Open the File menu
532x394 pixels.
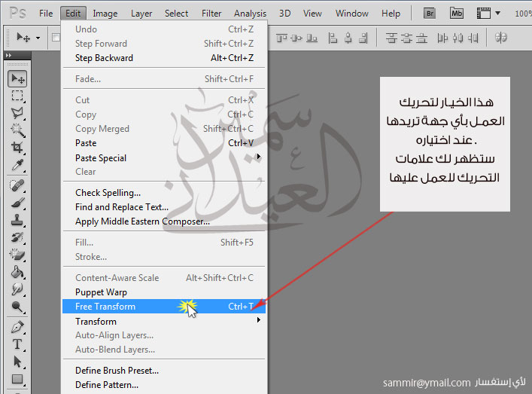[46, 14]
